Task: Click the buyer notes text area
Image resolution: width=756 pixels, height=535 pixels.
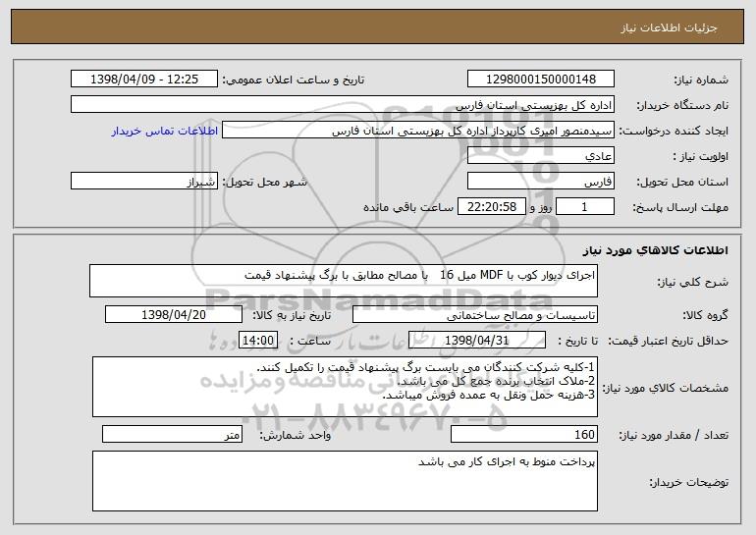Action: point(345,481)
